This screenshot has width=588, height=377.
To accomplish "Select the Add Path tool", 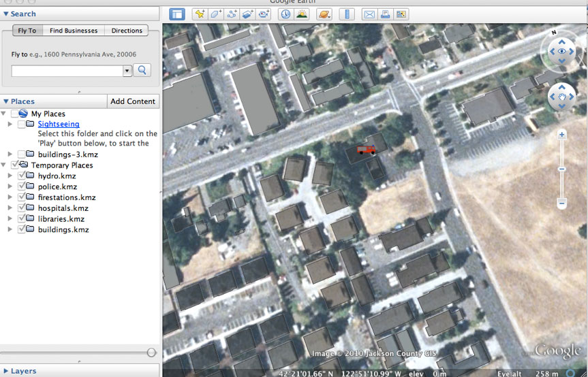I will 232,14.
